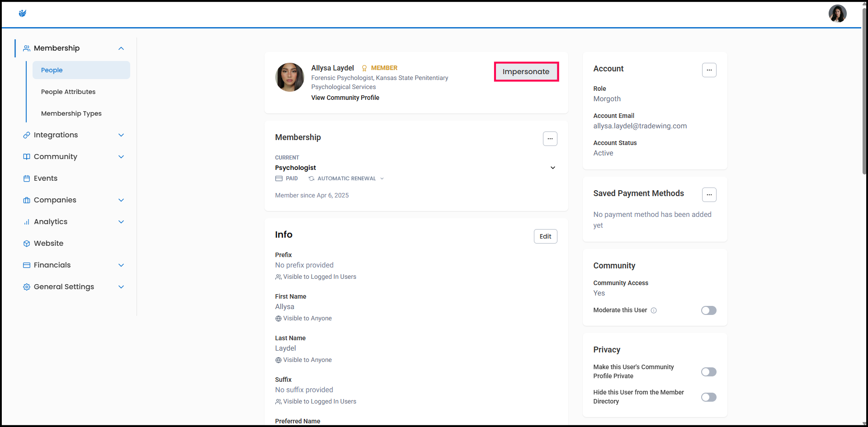Click the Impersonate button
The width and height of the screenshot is (868, 427).
526,72
